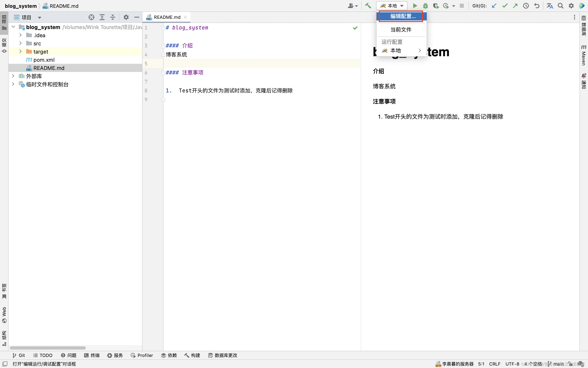
Task: Open the 服务 services tab
Action: (x=115, y=355)
